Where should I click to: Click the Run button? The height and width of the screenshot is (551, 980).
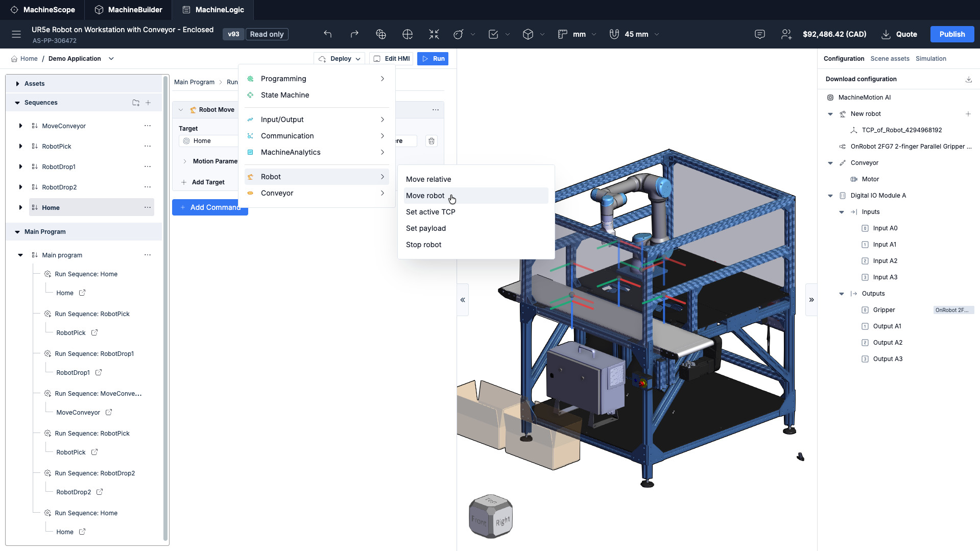click(x=433, y=59)
